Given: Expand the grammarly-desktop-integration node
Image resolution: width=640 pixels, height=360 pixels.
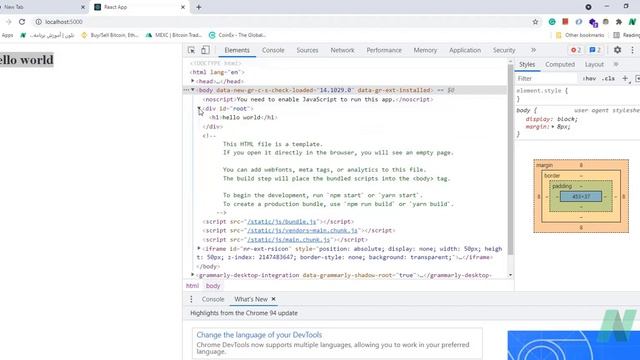Looking at the screenshot, I should pyautogui.click(x=193, y=275).
